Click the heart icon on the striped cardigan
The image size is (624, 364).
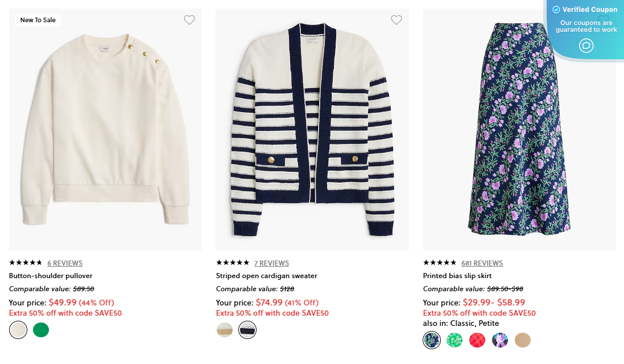tap(396, 19)
